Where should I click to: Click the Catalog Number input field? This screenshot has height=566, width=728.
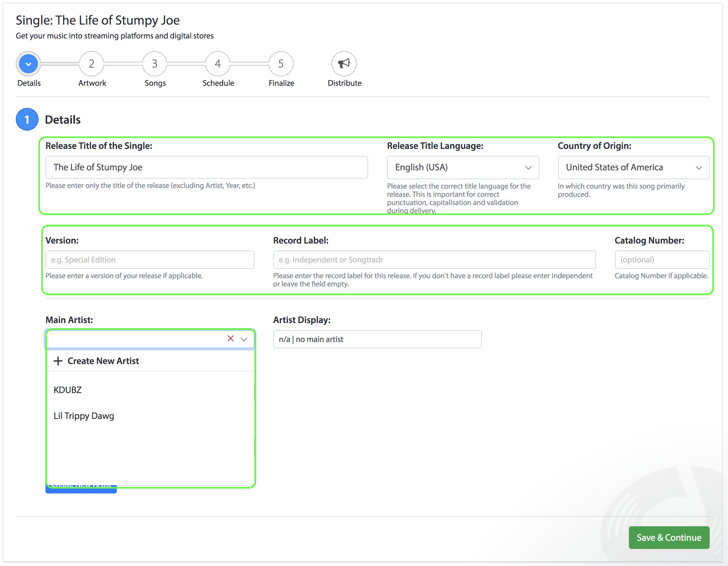pyautogui.click(x=662, y=260)
